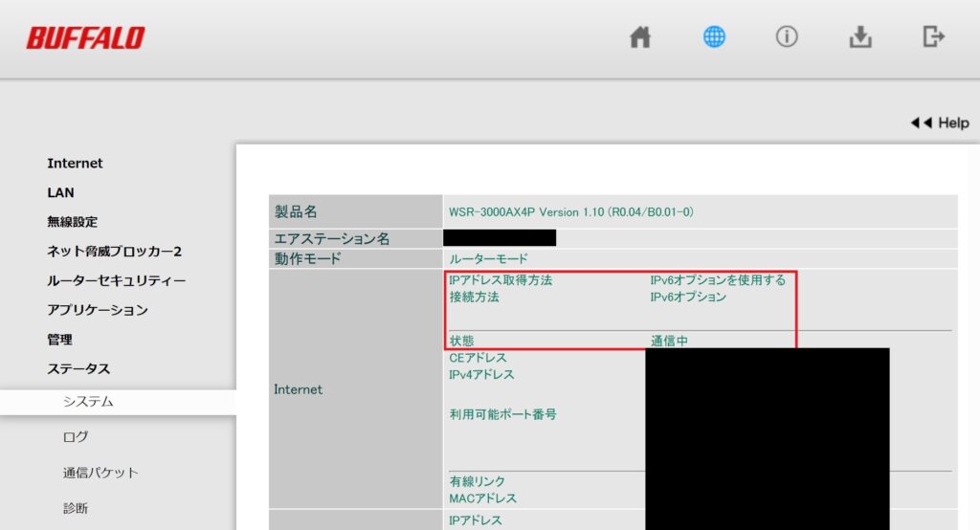Screen dimensions: 980x530
Task: Open ルーターセキュリティー menu item
Action: 116,281
